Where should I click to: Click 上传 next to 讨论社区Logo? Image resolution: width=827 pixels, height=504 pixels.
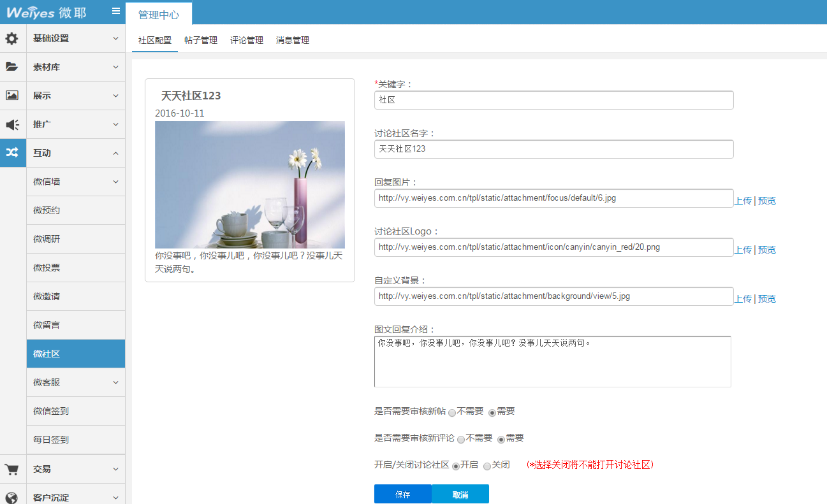[743, 250]
